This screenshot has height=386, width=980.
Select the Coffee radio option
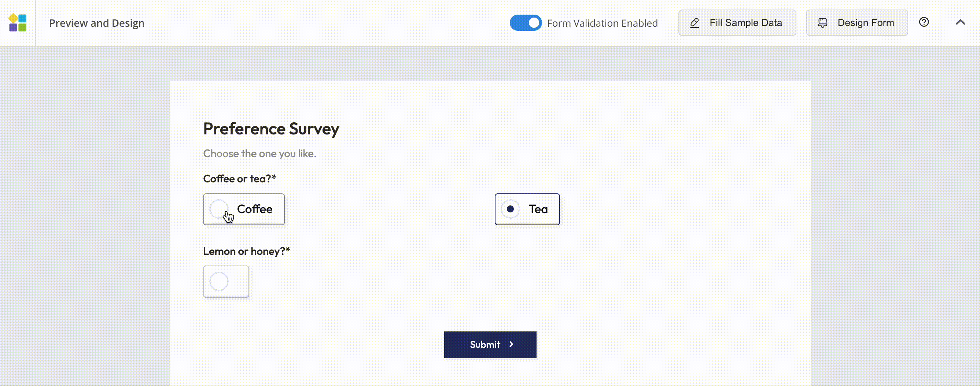click(219, 209)
